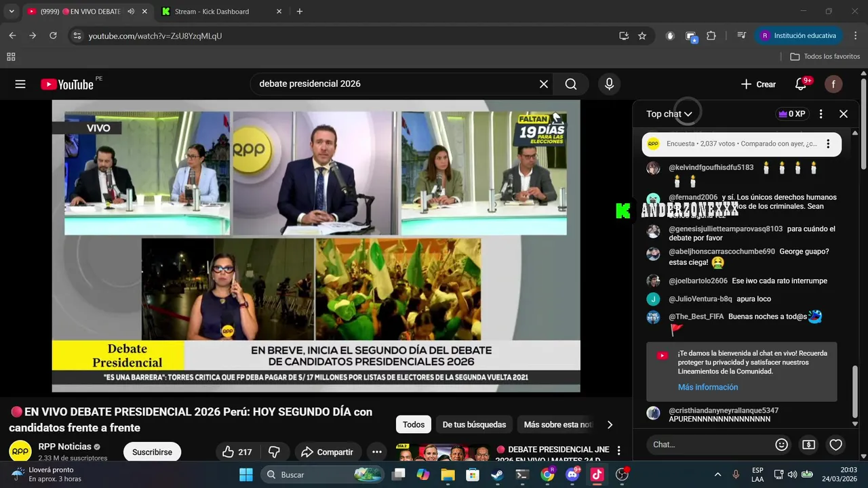Screen dimensions: 868x488
Task: Open Super Chat dollar icon in chat
Action: (x=808, y=445)
